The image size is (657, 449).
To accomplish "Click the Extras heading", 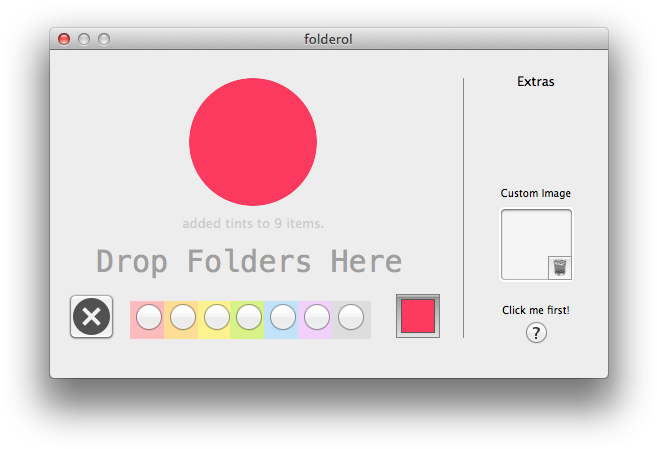I will (535, 82).
